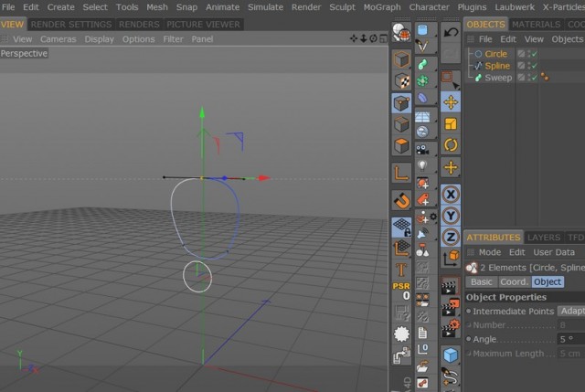The image size is (585, 392).
Task: Toggle the Z axis lock
Action: point(451,237)
